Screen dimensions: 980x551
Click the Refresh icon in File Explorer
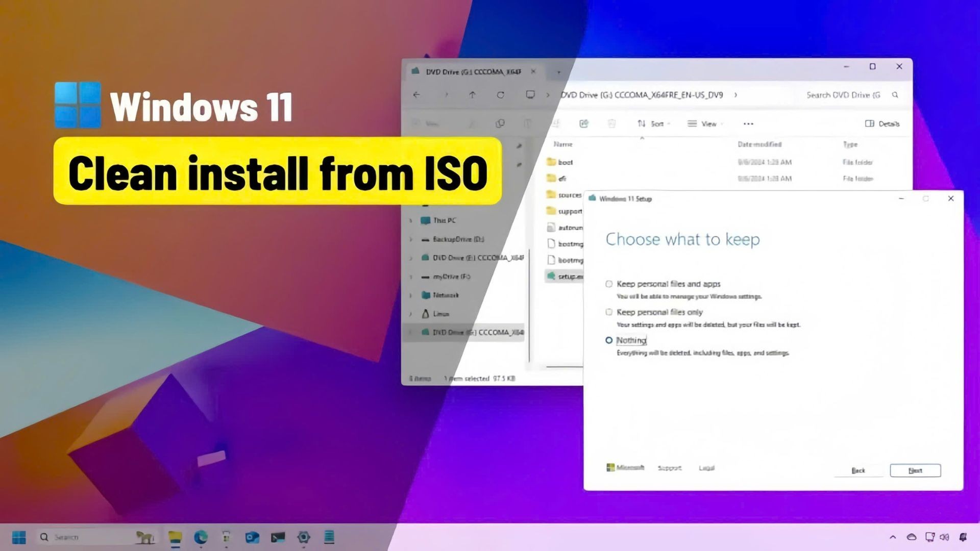point(500,95)
